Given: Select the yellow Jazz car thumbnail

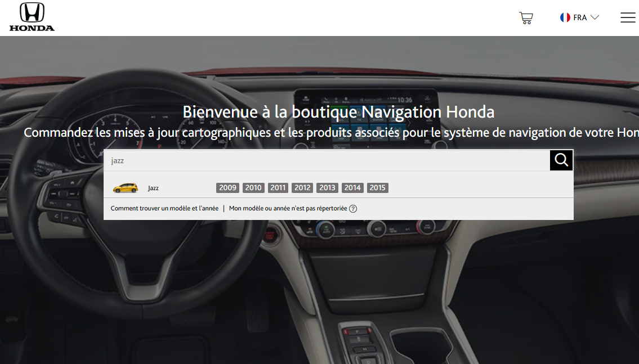Looking at the screenshot, I should [x=126, y=188].
